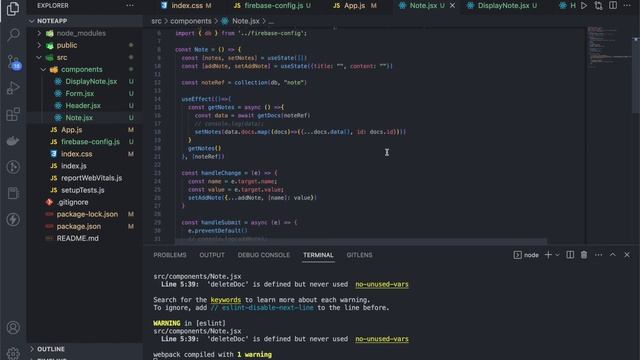This screenshot has height=360, width=640.
Task: Open the Thunder Client lightning icon
Action: click(x=13, y=220)
